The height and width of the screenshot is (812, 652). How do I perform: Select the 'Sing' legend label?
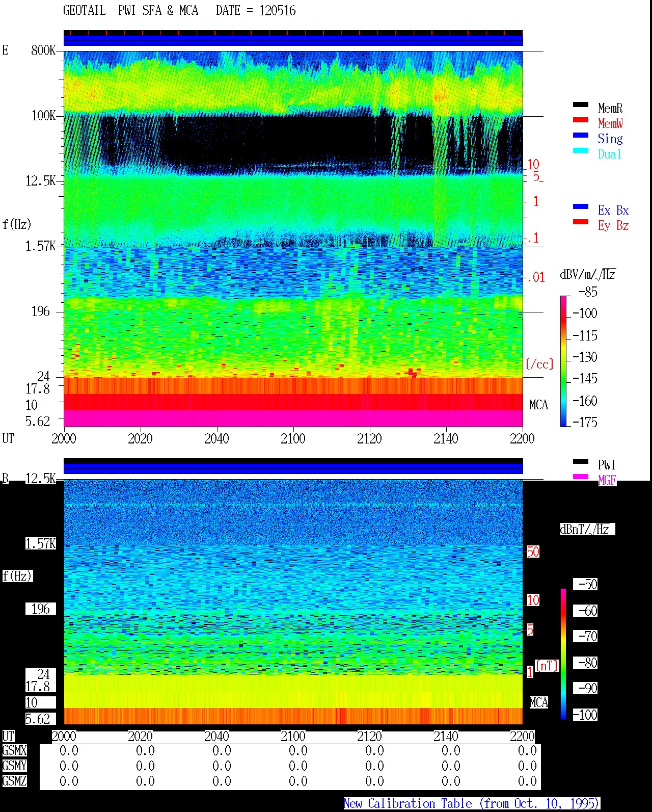610,139
